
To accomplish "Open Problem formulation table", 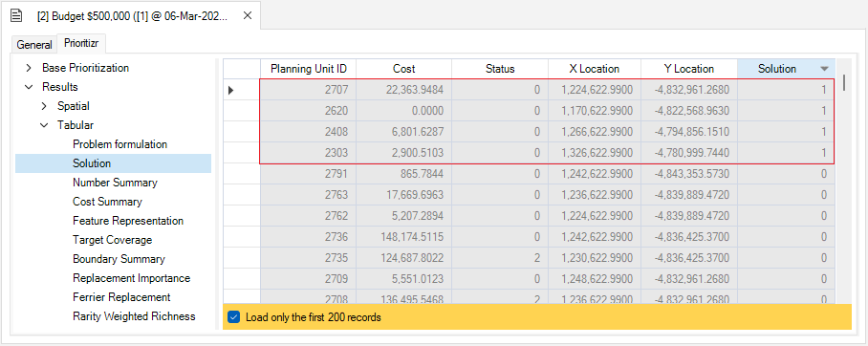I will 119,144.
